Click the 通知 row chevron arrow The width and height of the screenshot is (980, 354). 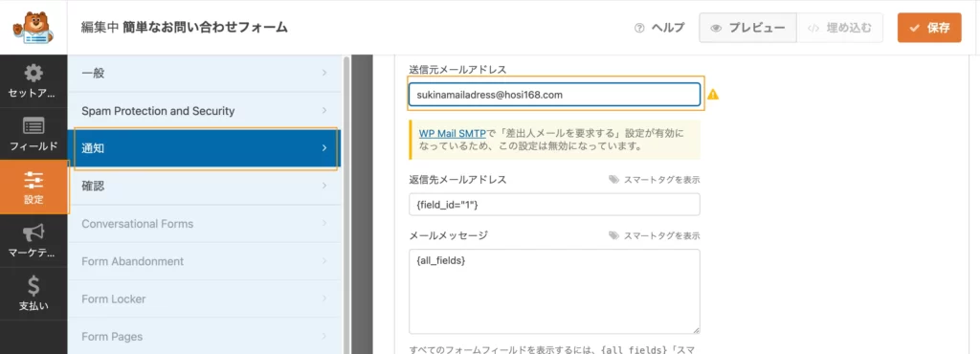tap(324, 148)
